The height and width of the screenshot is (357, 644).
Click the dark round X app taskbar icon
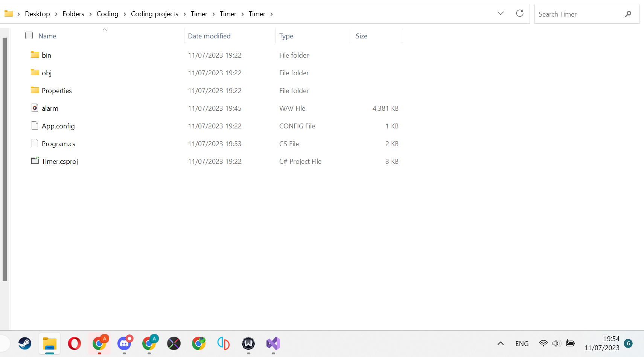[x=174, y=343]
